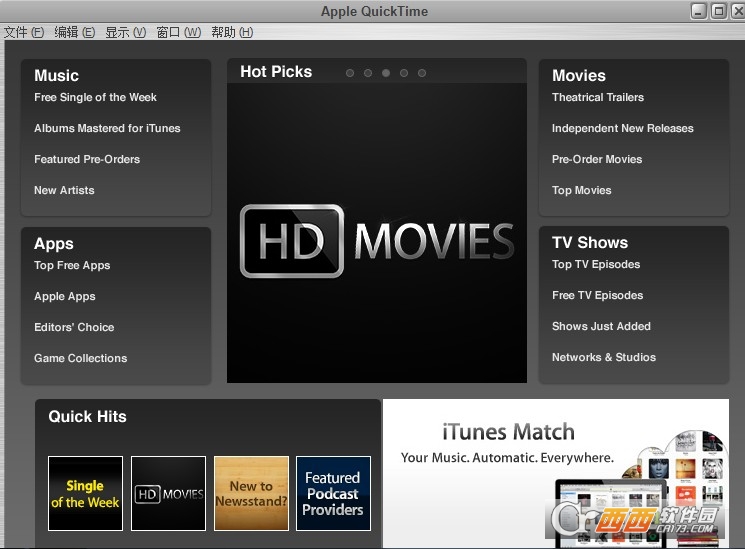Open the 帮助 (H) menu
Screen dimensions: 745x549
point(232,32)
